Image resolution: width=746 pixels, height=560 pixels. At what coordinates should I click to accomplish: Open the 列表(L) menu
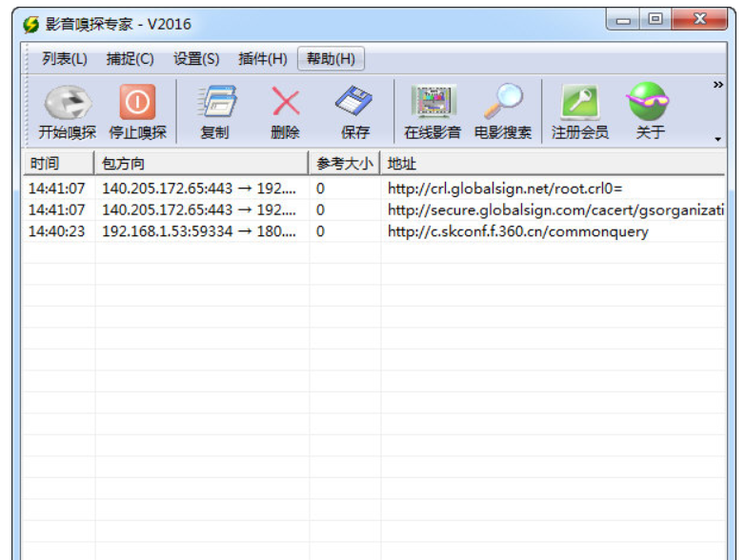click(x=65, y=59)
